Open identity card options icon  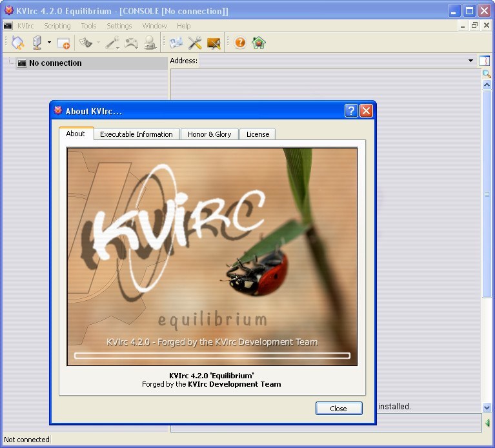(176, 43)
